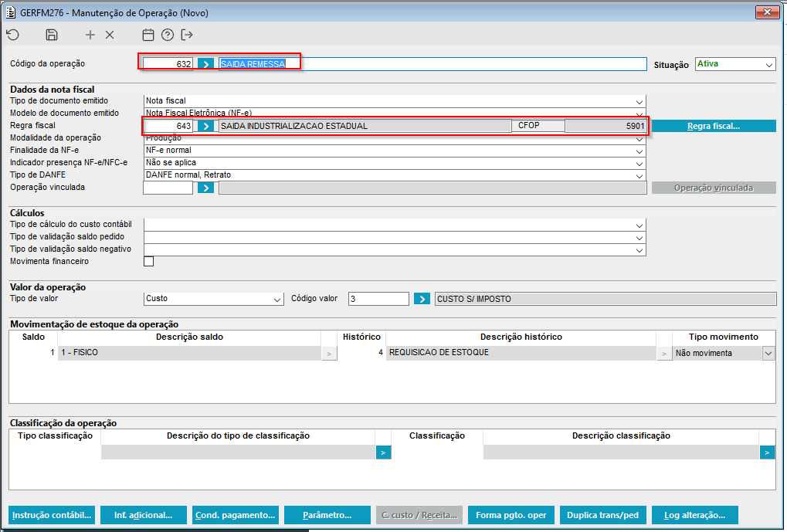This screenshot has width=787, height=532.
Task: Open the Parâmetro... button
Action: click(327, 515)
